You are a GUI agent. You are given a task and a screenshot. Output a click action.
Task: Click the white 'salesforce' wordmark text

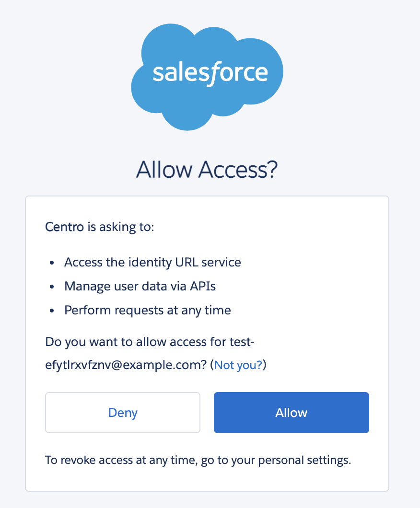coord(210,73)
